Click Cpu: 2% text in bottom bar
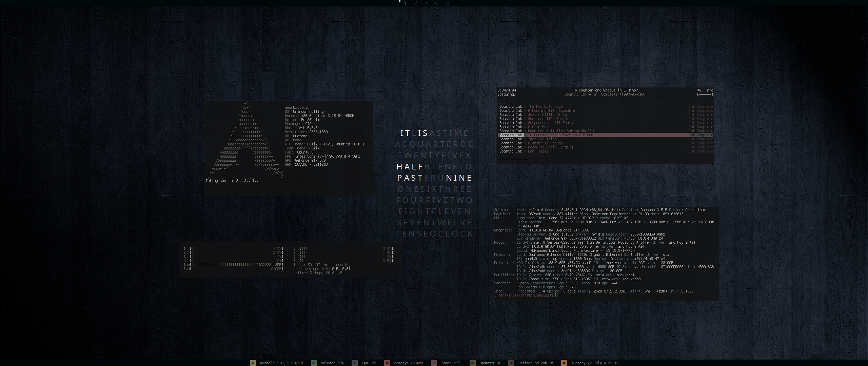The width and height of the screenshot is (868, 366). tap(369, 363)
